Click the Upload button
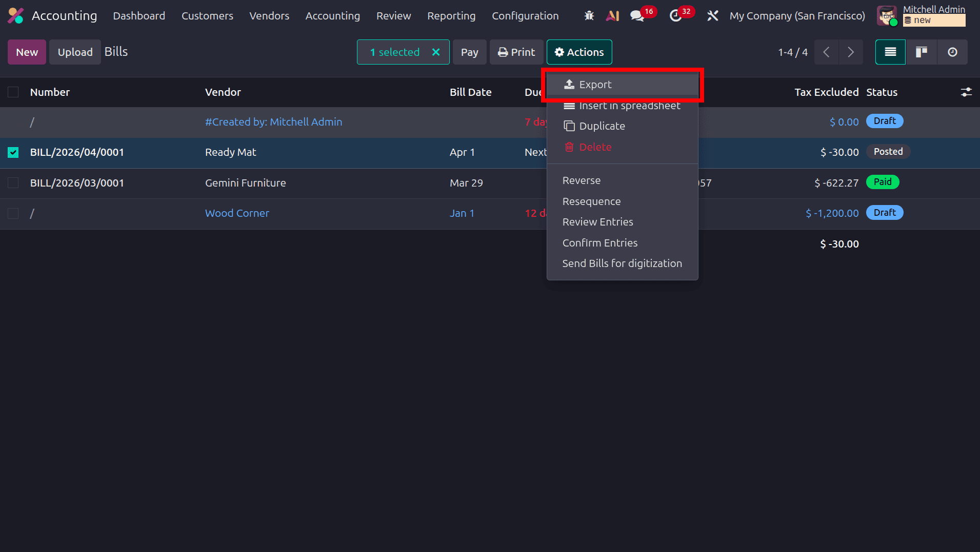Viewport: 980px width, 552px height. click(75, 52)
